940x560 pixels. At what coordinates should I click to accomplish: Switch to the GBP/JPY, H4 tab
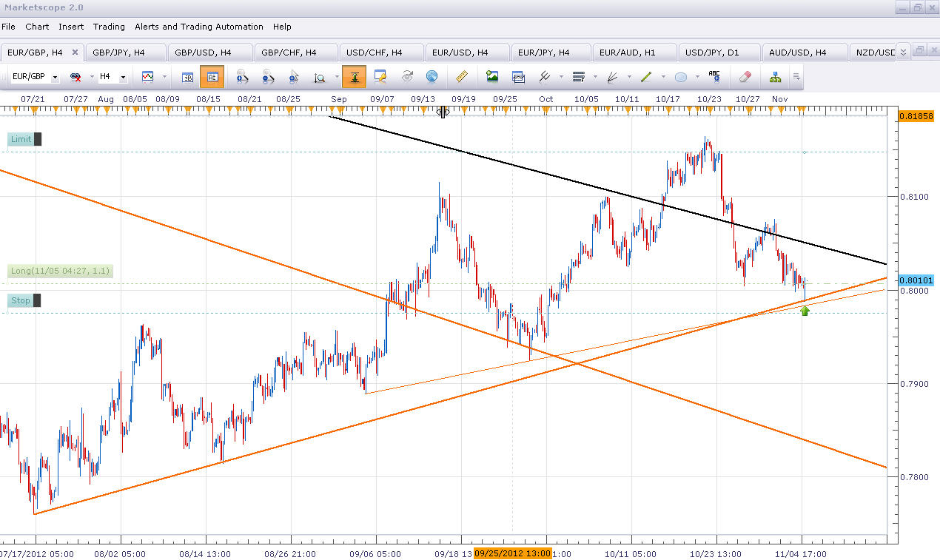(118, 53)
